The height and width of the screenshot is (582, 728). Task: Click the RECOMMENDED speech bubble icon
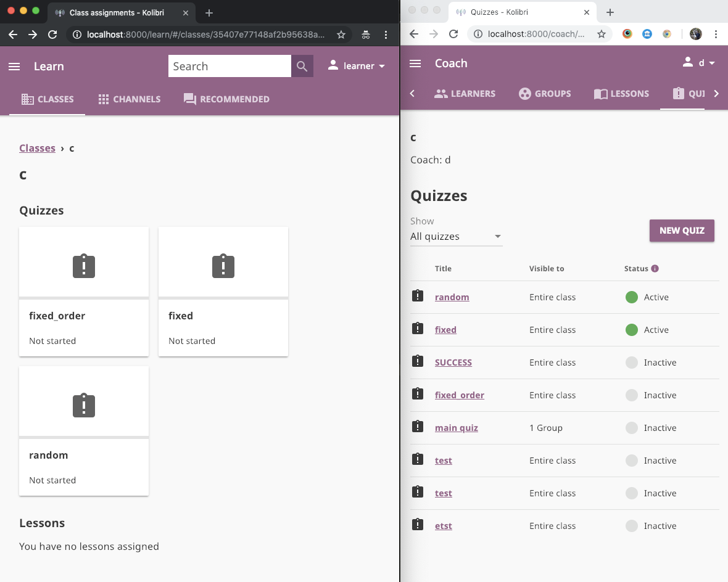pyautogui.click(x=189, y=99)
